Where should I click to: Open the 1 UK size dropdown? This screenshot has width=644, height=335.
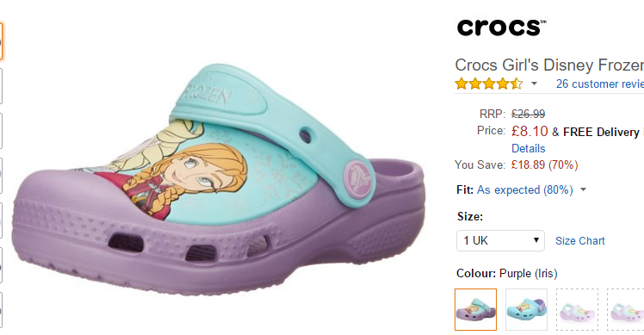pos(501,240)
